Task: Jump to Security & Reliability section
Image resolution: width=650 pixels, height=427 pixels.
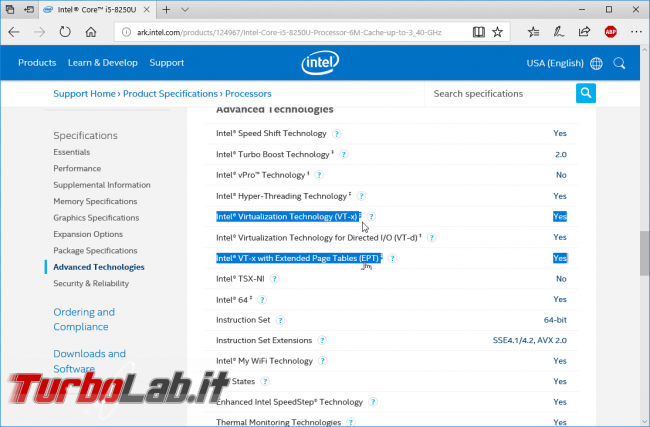Action: coord(91,284)
